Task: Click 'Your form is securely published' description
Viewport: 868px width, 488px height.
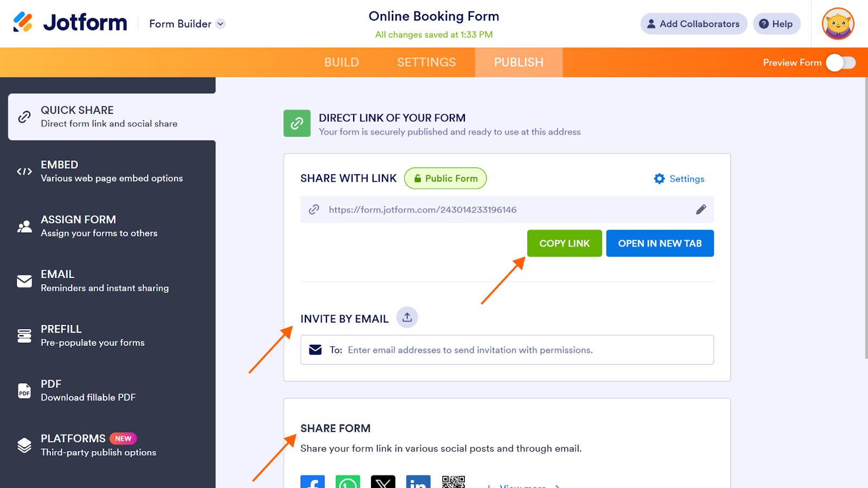Action: [x=450, y=132]
